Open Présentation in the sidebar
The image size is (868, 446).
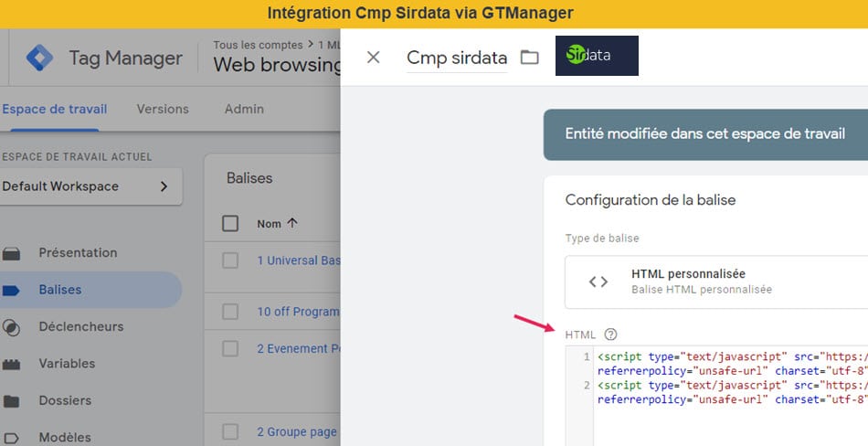click(78, 252)
